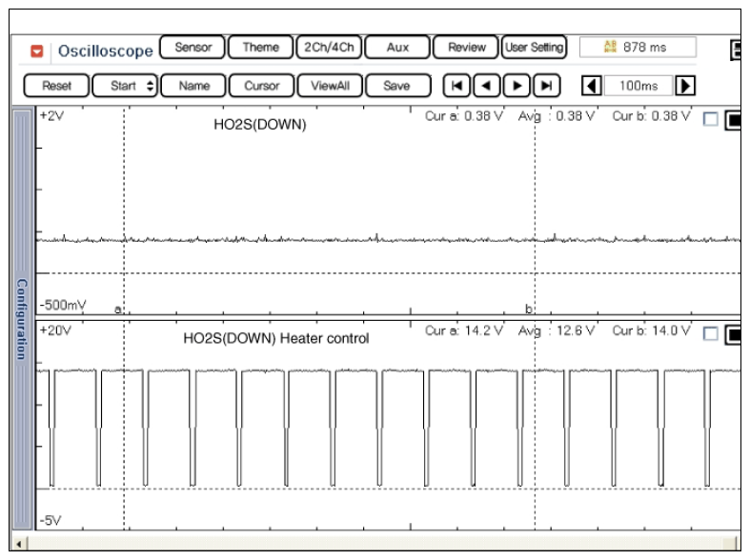Click the black square in HO2S(DOWN) channel
The image size is (750, 560).
pyautogui.click(x=734, y=120)
